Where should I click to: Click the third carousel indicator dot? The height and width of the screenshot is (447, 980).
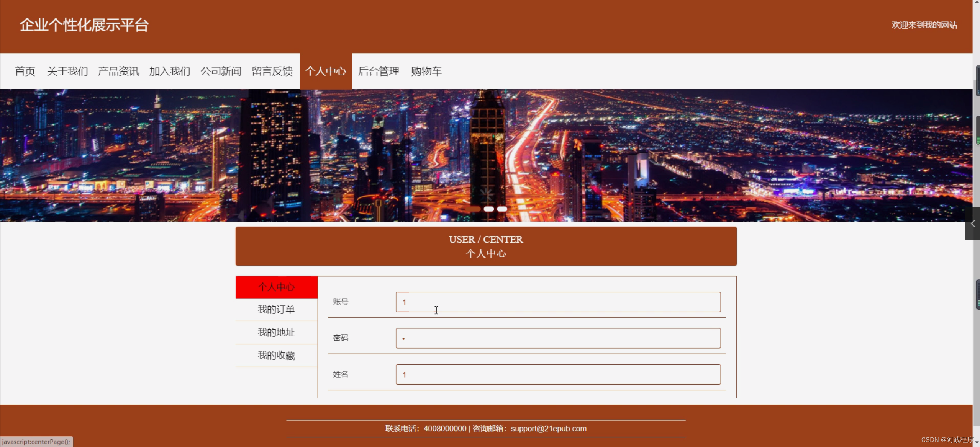click(x=502, y=209)
